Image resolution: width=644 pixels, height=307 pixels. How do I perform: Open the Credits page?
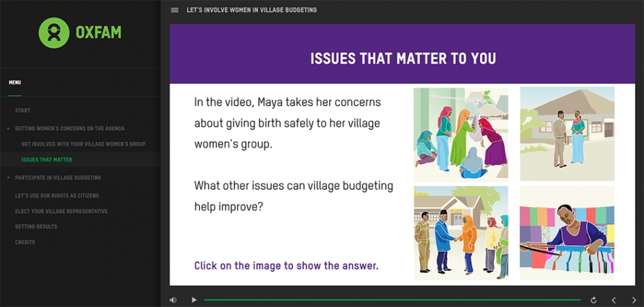tap(25, 242)
